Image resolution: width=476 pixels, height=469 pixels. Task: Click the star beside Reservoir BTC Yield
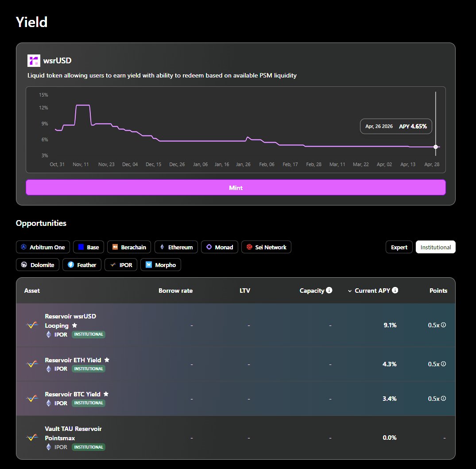[106, 394]
